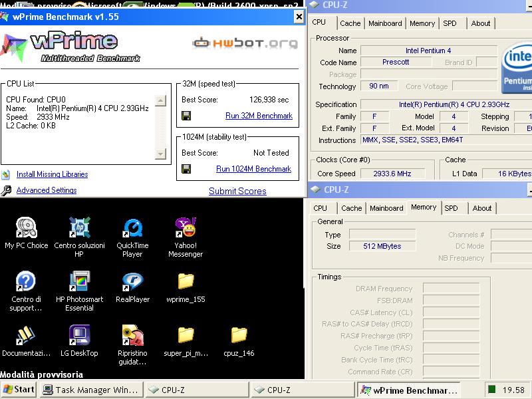This screenshot has width=532, height=399.
Task: Click the L1 Data 16 KBytes field
Action: [x=507, y=174]
